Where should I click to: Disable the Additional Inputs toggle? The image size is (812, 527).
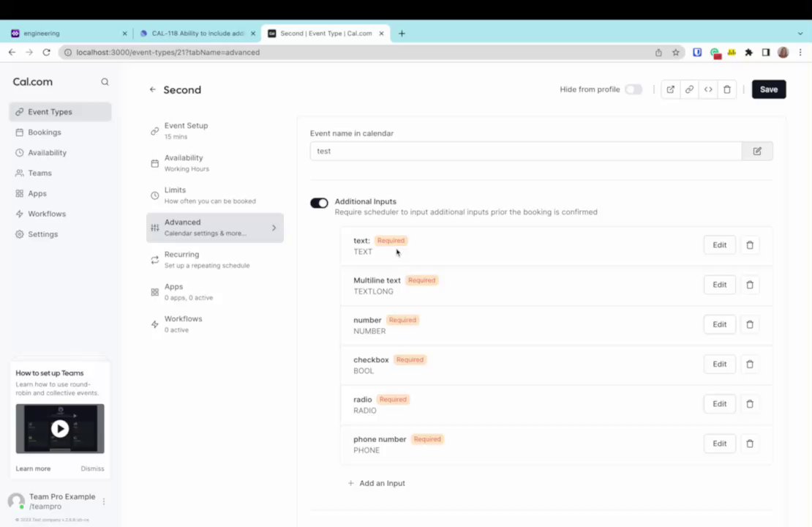click(319, 203)
